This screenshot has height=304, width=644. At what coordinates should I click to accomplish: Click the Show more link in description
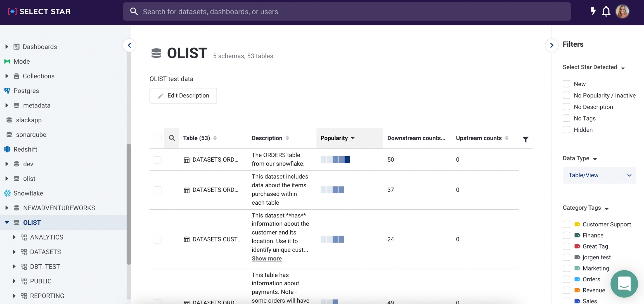(266, 258)
